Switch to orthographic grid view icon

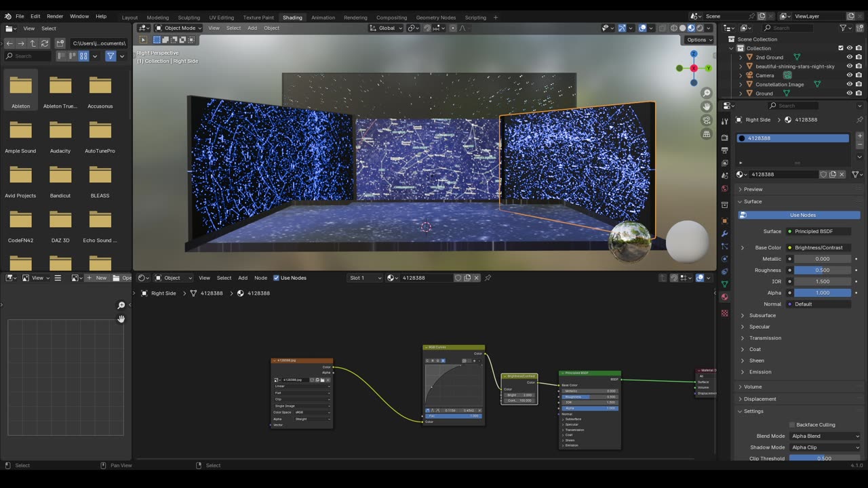[707, 134]
